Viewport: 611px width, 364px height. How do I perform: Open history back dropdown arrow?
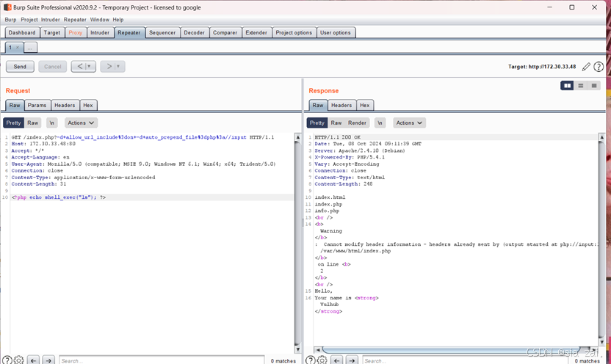pos(90,67)
